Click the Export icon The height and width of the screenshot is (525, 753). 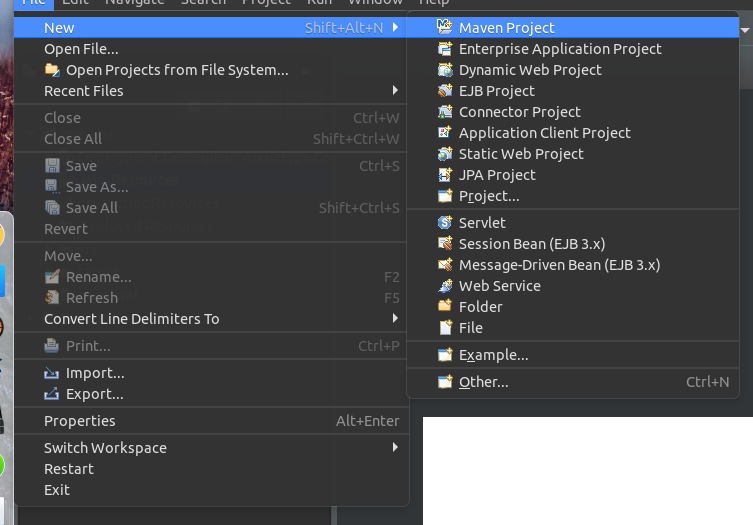(x=51, y=394)
